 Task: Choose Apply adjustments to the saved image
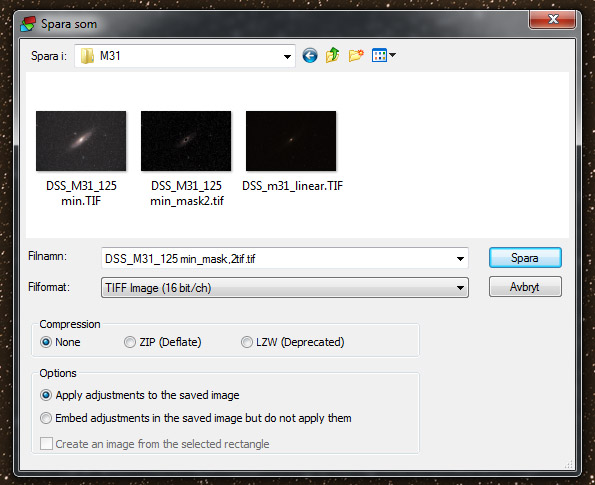pos(46,395)
